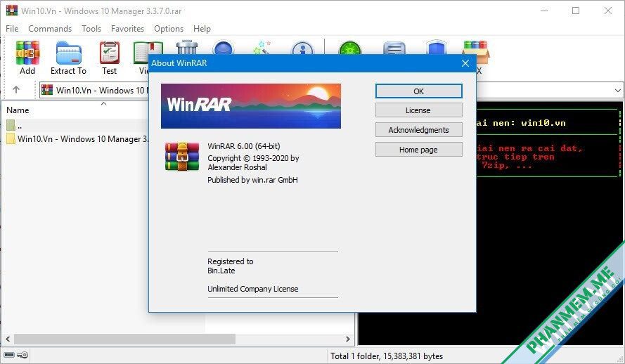Click the Wizard wand toolbar icon
This screenshot has width=625, height=364.
click(262, 47)
